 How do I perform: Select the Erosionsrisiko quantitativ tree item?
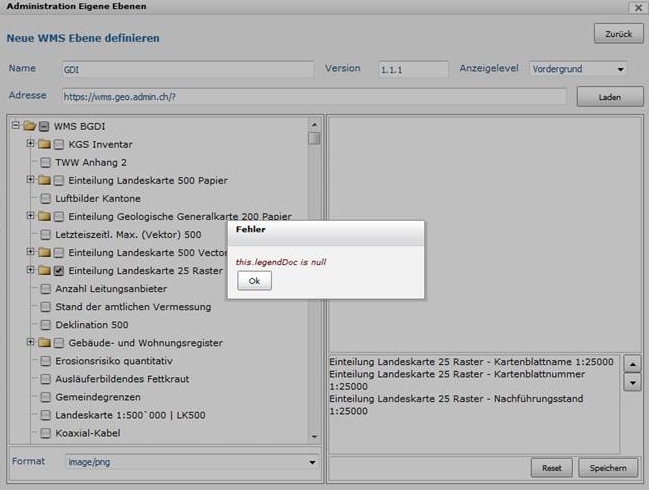114,360
